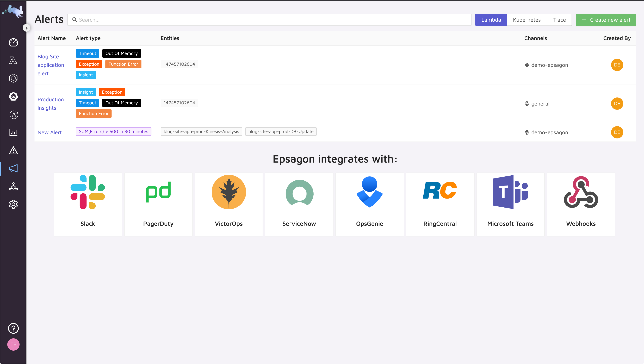Switch to the Trace tab

coord(559,20)
